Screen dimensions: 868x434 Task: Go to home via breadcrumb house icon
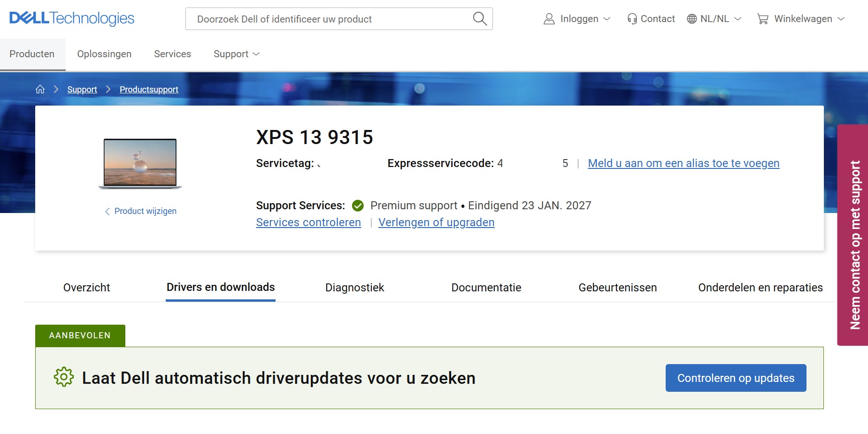coord(40,89)
